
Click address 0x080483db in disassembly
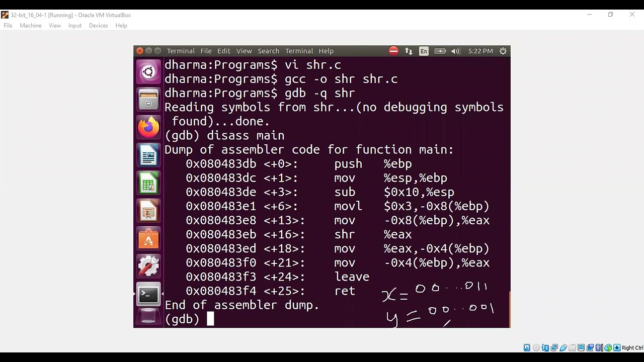[221, 164]
